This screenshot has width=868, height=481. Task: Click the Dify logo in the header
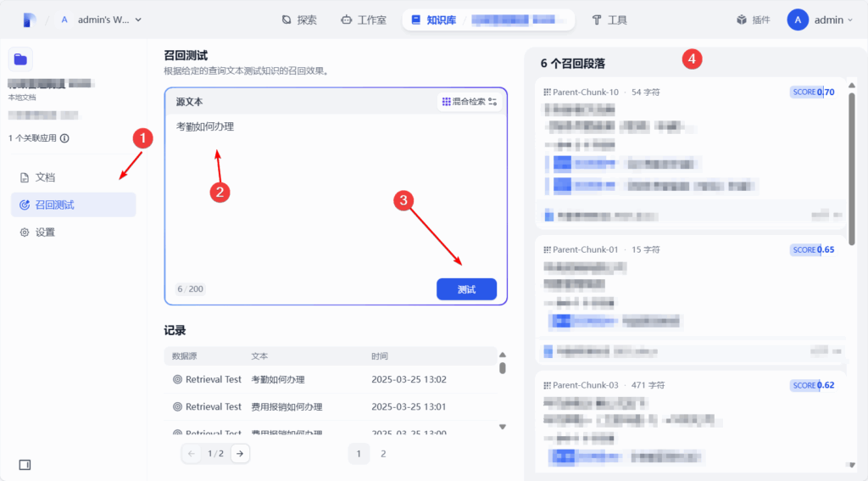[31, 20]
